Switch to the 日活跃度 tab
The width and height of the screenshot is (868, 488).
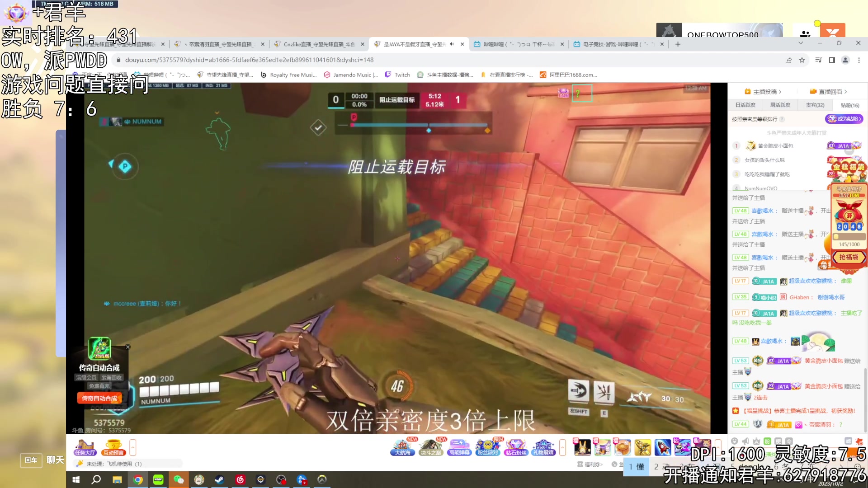coord(745,105)
